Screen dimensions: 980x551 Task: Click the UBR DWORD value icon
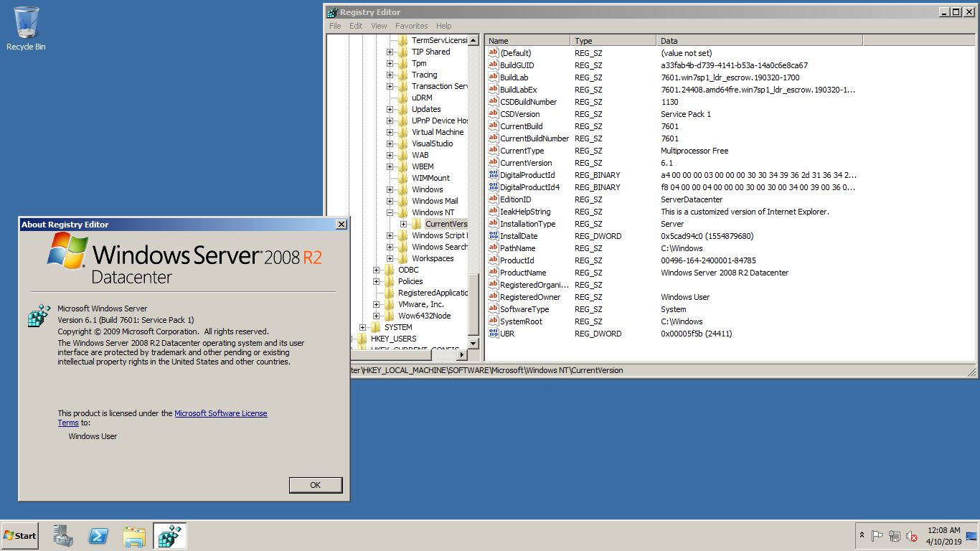coord(493,334)
